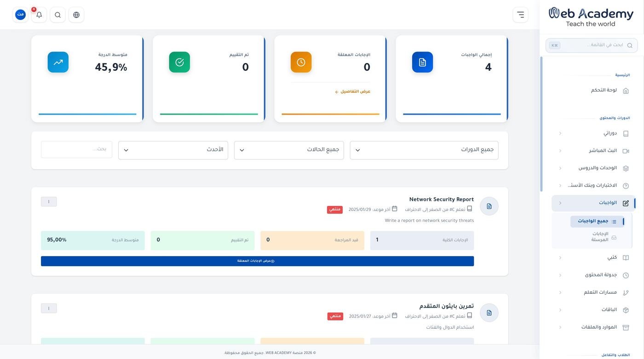
Task: Click the تمرين بايثون المتقدم document icon
Action: tap(489, 313)
